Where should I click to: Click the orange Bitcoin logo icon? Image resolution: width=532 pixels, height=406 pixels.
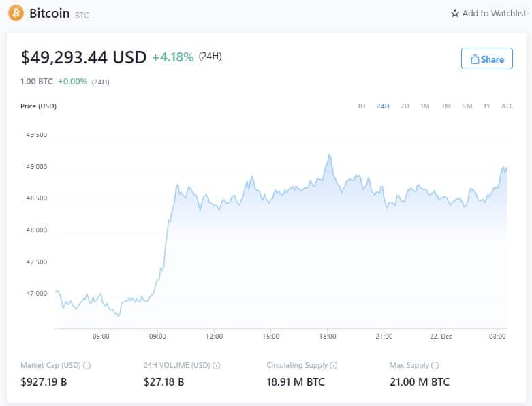click(16, 13)
